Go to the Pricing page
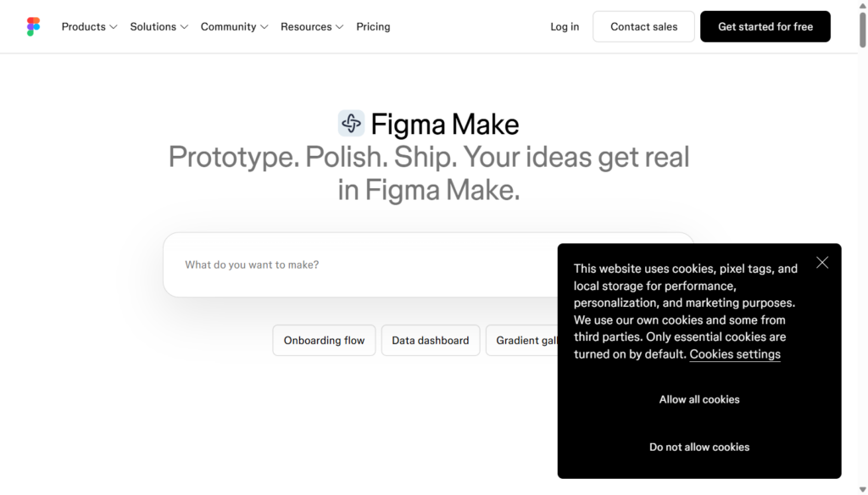The image size is (868, 495). (x=373, y=26)
